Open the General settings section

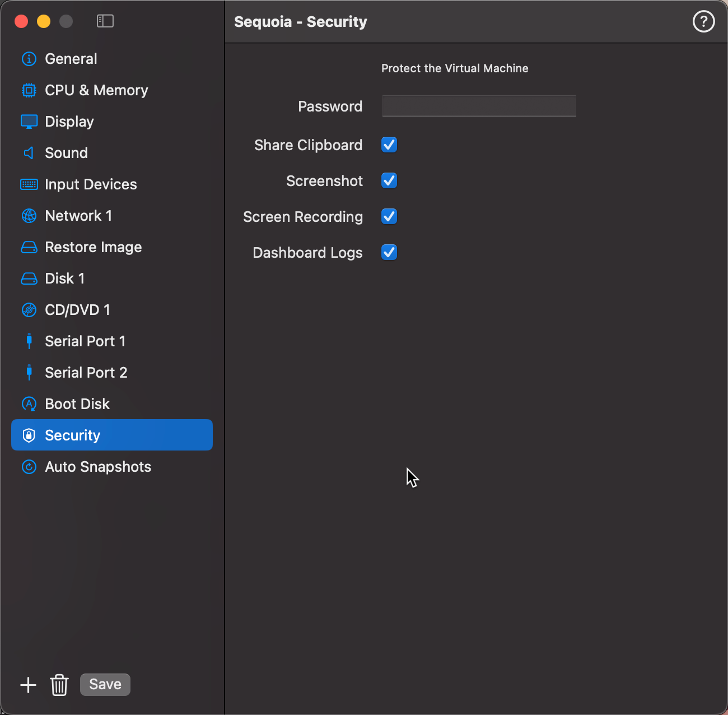(71, 59)
